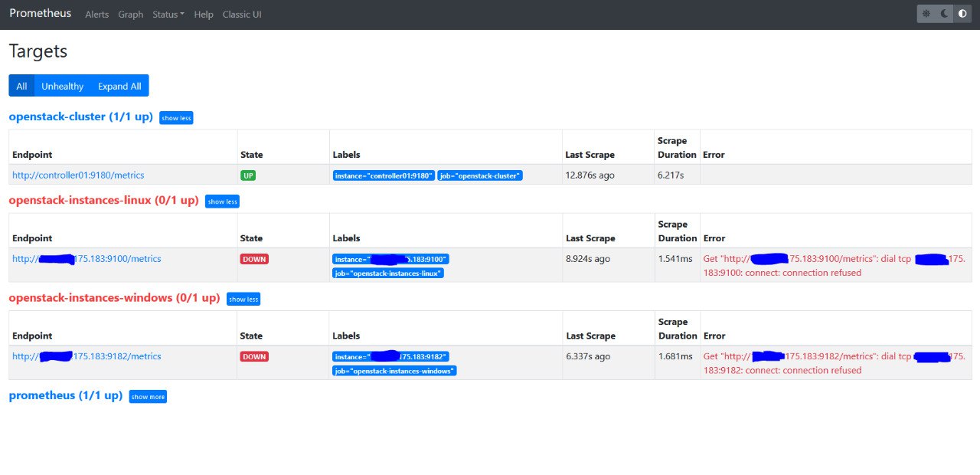This screenshot has width=980, height=475.
Task: Click the openstack-instances-windows (0/1 up) heading
Action: [114, 298]
